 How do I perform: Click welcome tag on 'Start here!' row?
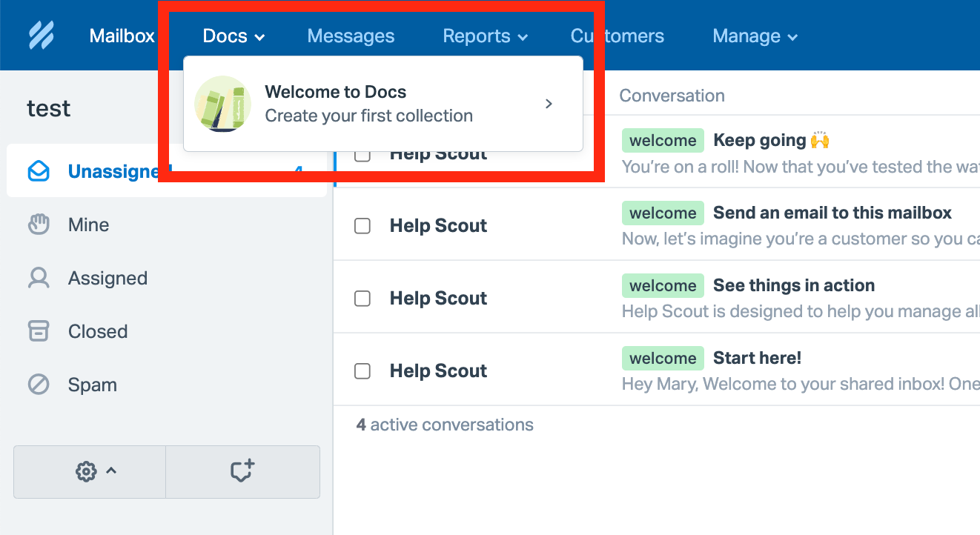663,358
